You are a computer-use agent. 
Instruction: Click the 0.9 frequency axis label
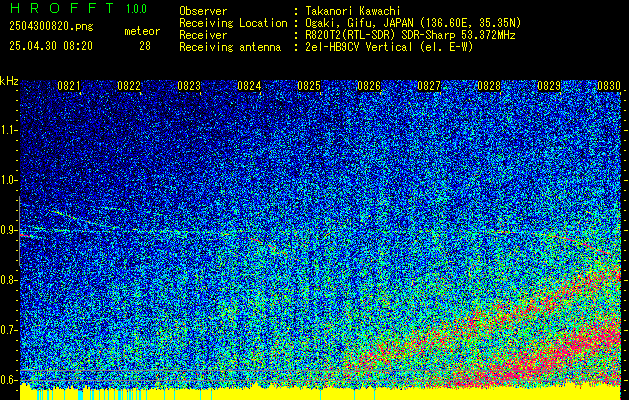point(8,230)
